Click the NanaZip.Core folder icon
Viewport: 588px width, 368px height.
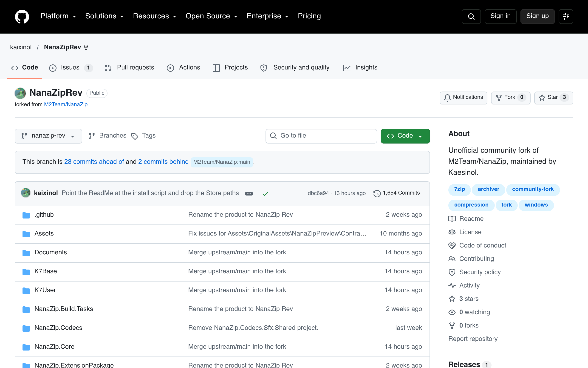pos(26,347)
